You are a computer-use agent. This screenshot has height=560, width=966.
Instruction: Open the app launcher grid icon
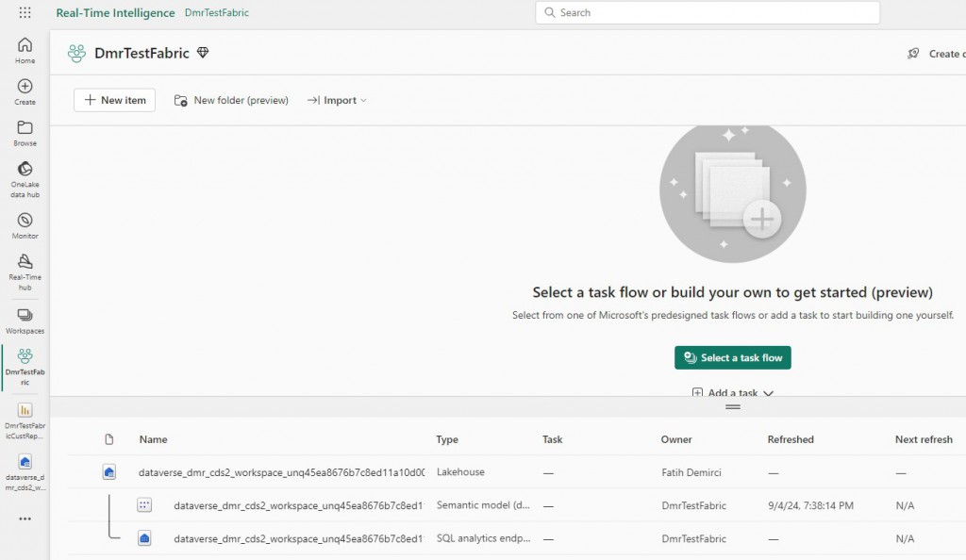coord(25,12)
